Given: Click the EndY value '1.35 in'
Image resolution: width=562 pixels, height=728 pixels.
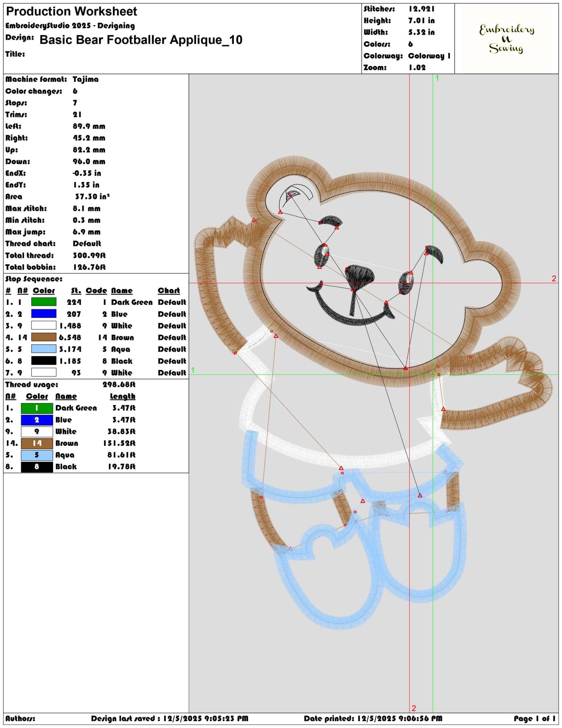Looking at the screenshot, I should pos(86,185).
